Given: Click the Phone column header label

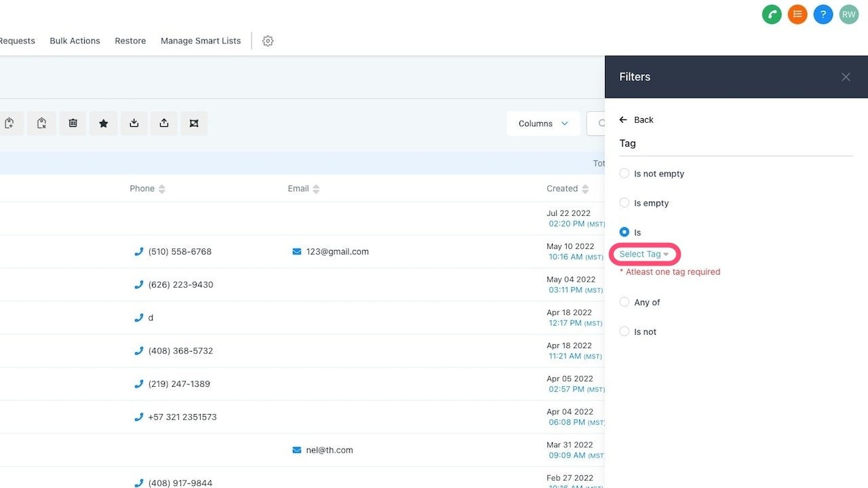Looking at the screenshot, I should tap(142, 189).
